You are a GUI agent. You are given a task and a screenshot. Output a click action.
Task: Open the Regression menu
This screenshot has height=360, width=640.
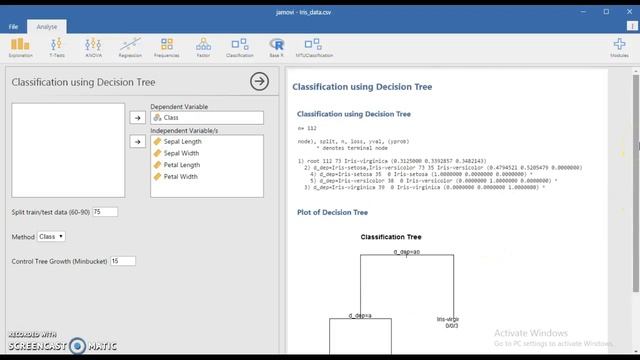pos(130,48)
